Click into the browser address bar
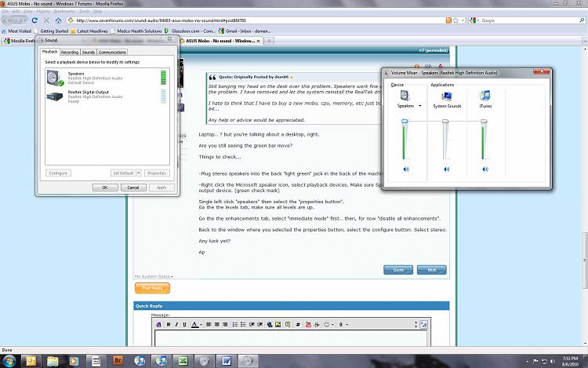The image size is (588, 368). tap(255, 20)
